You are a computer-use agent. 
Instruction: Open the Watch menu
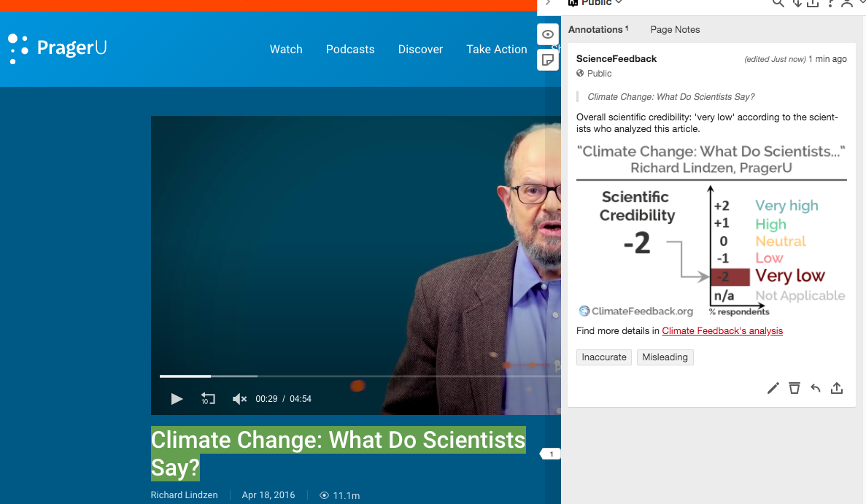(x=286, y=49)
